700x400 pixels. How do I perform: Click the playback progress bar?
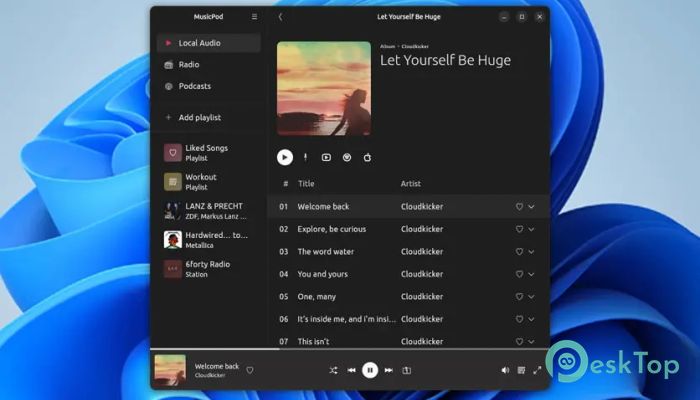[350, 349]
